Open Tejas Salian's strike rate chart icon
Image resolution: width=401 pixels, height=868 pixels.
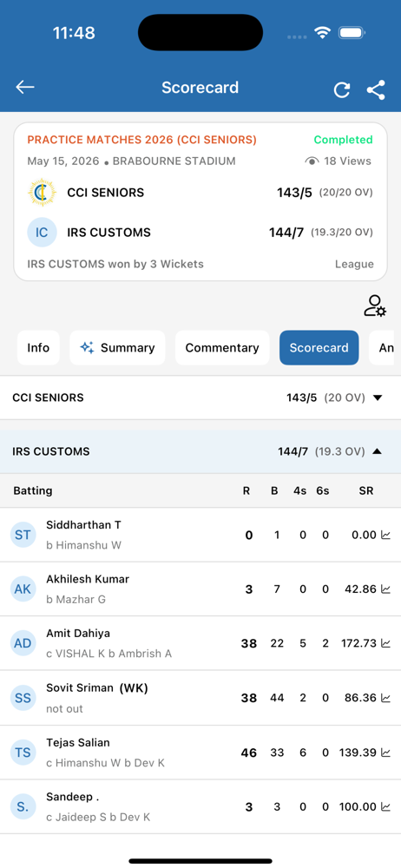click(386, 753)
